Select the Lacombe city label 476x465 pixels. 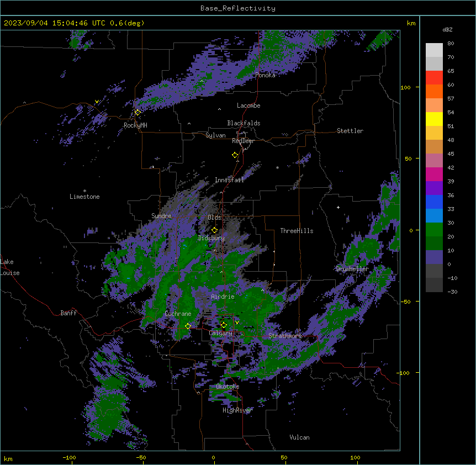point(248,105)
